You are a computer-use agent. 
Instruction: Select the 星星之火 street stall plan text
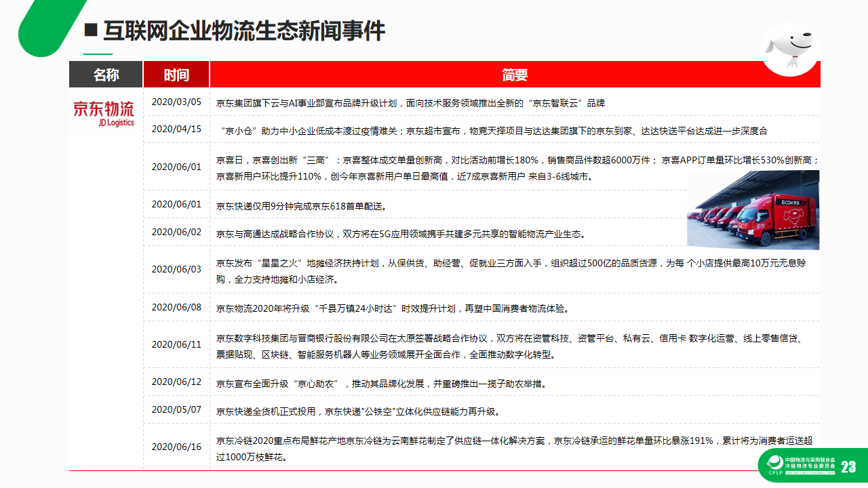[511, 270]
